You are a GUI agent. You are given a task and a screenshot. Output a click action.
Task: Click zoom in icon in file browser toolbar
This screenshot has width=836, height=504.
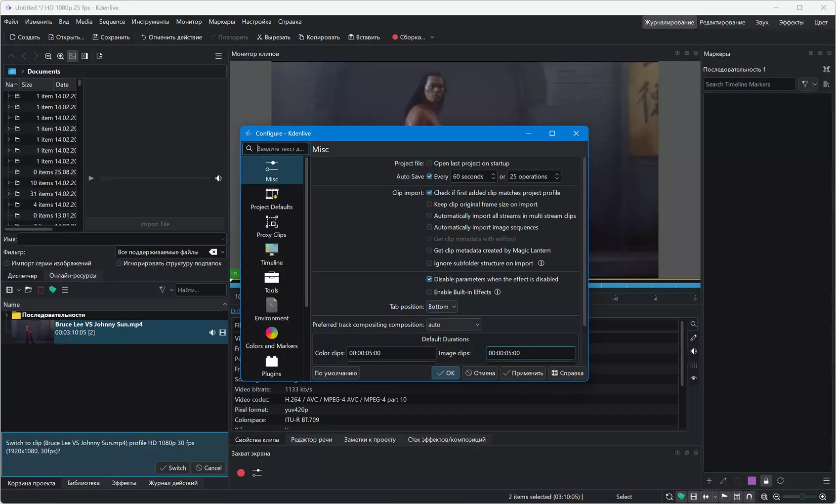point(60,56)
